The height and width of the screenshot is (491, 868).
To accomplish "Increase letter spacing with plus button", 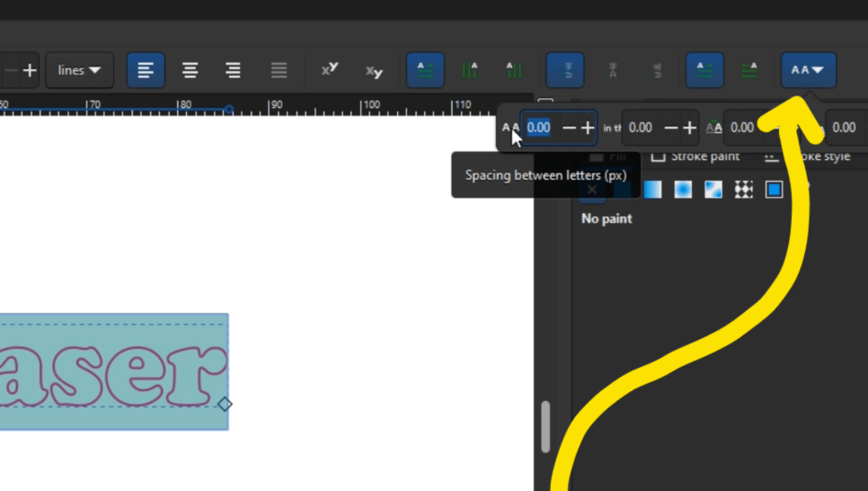I will pos(588,128).
